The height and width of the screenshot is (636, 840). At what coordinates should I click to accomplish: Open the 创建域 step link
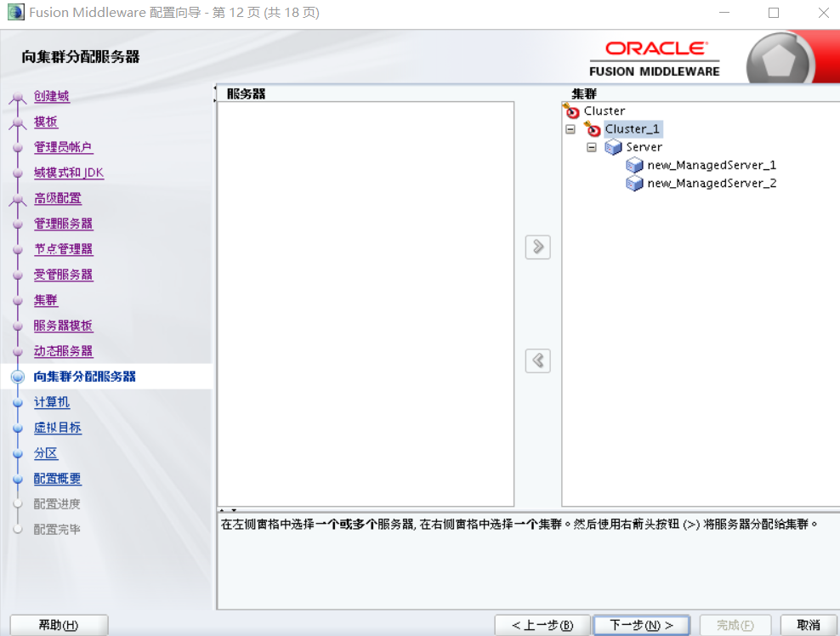(x=51, y=96)
